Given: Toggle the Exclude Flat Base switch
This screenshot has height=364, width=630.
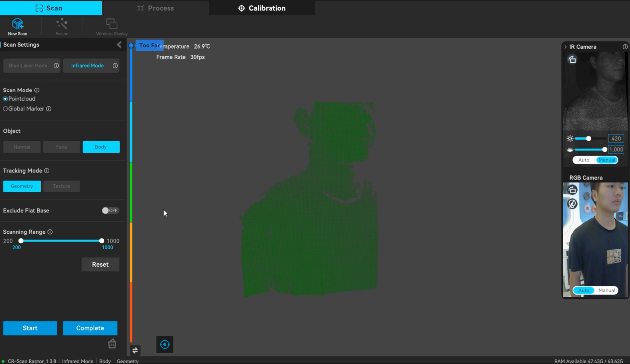Looking at the screenshot, I should 110,211.
